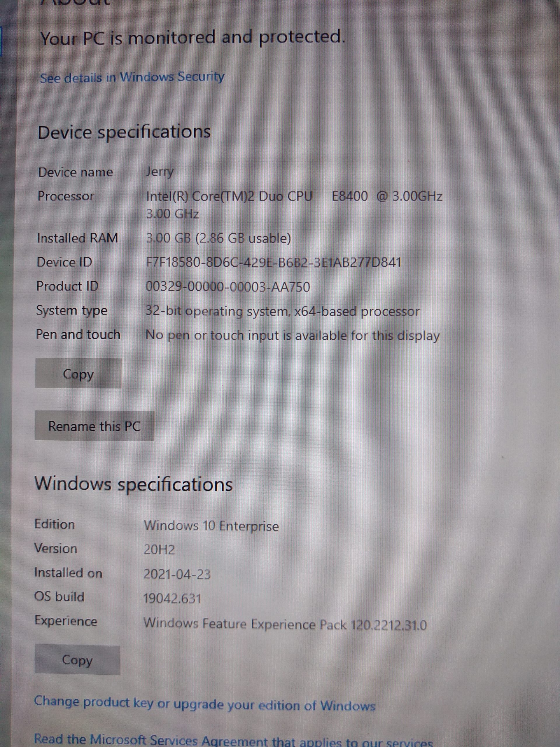Viewport: 560px width, 747px height.
Task: Click the Installed RAM label
Action: click(78, 238)
